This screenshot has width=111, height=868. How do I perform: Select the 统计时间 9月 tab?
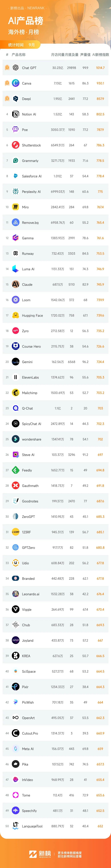tap(20, 45)
